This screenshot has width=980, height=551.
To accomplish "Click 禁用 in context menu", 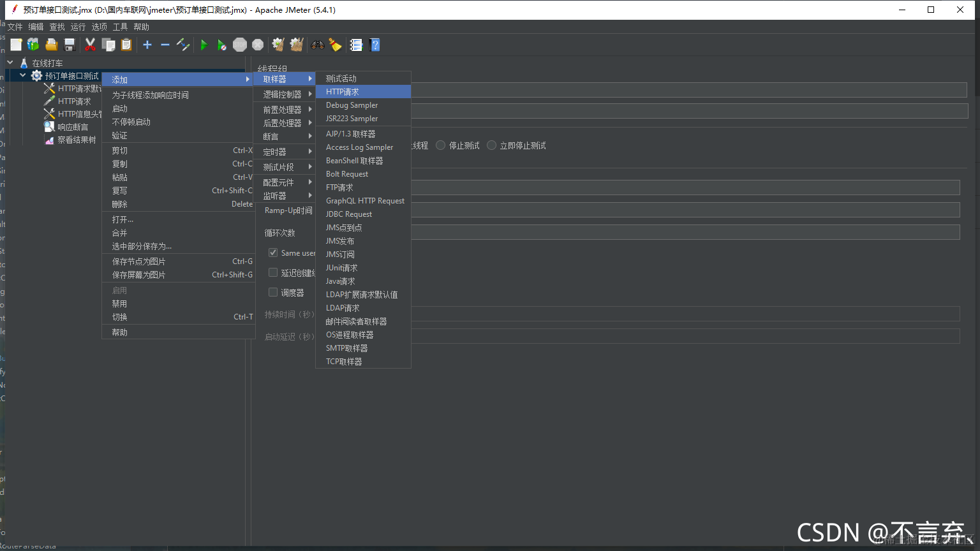I will pos(179,304).
